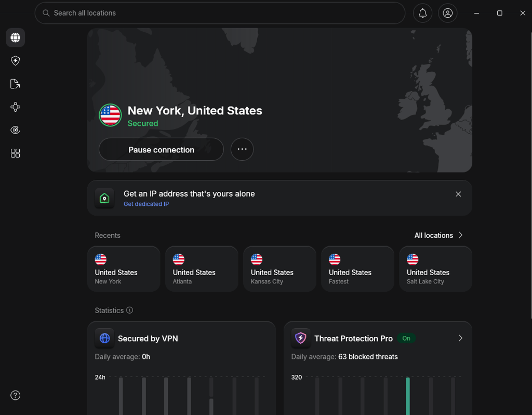Open Dark Web Monitor radar icon
Viewport: 532px width, 415px height.
click(15, 130)
